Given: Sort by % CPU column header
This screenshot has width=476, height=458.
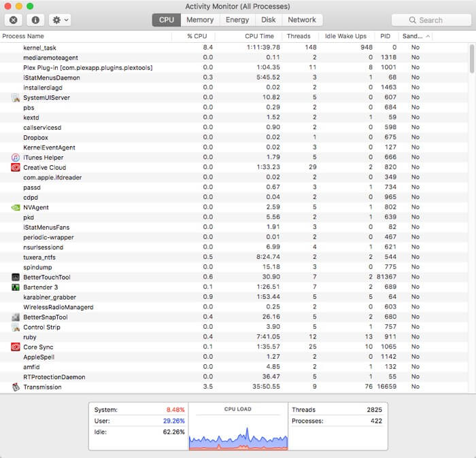Looking at the screenshot, I should (193, 36).
